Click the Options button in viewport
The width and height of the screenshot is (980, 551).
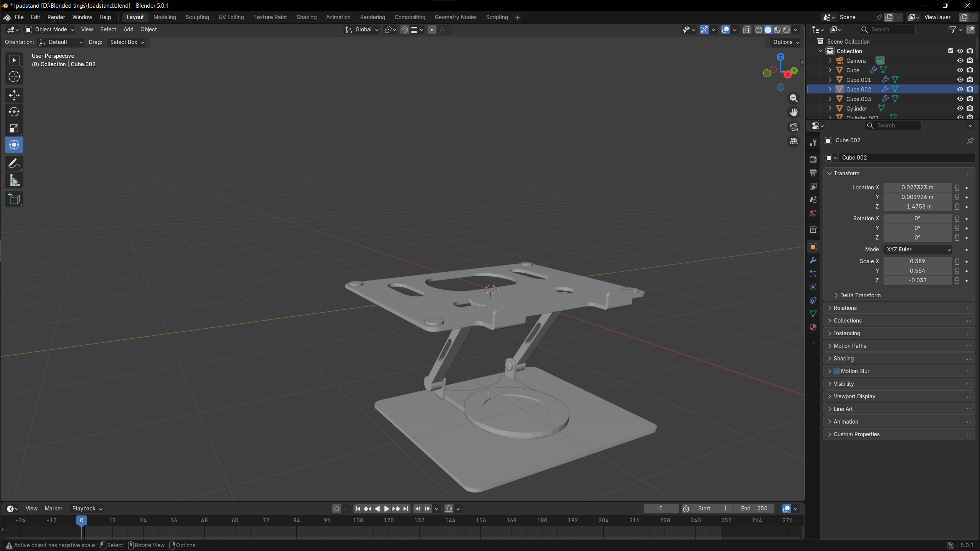pos(786,42)
